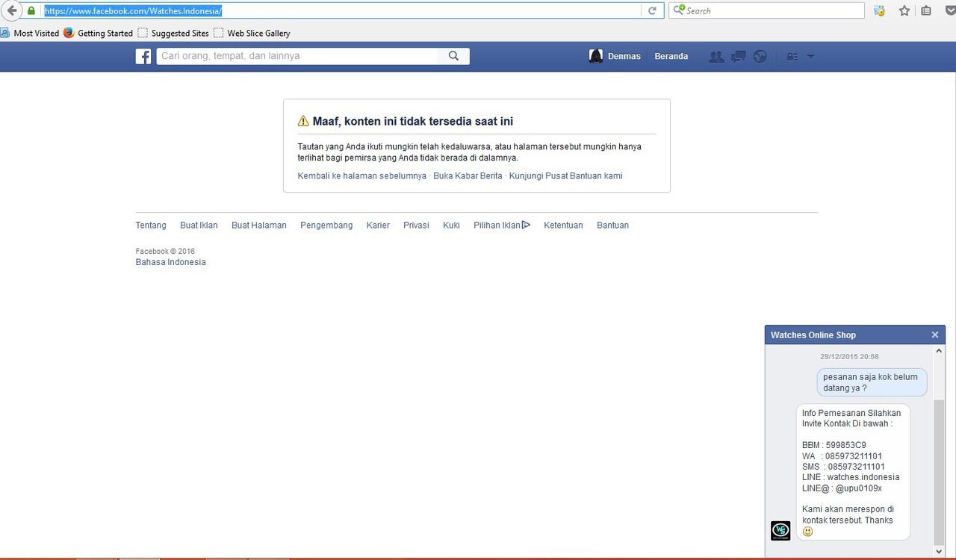
Task: Click the Firefox icon beside Getting Started
Action: click(x=69, y=33)
